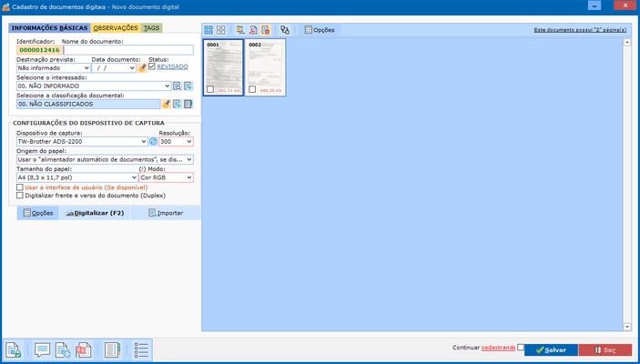This screenshot has width=640, height=364.
Task: Open the classification list table icon
Action: (x=188, y=104)
